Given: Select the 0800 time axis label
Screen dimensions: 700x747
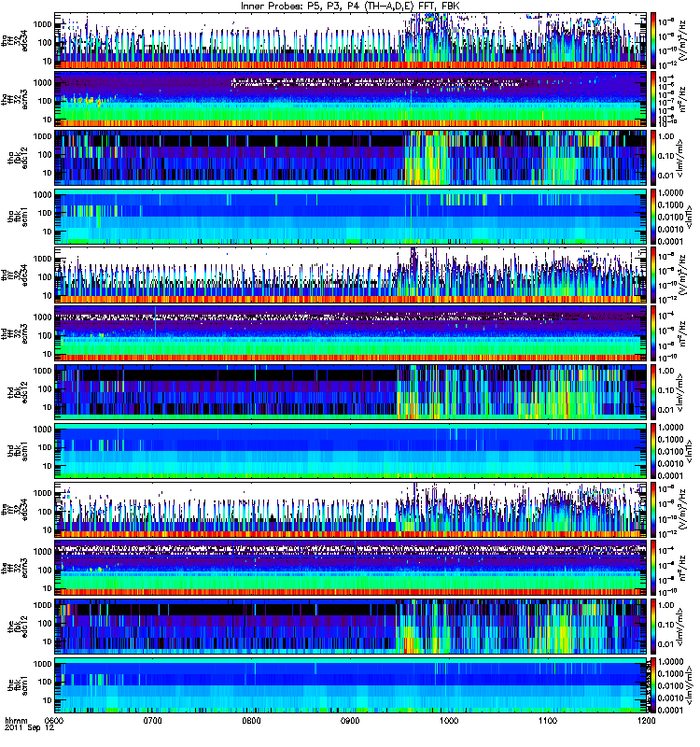Looking at the screenshot, I should tap(251, 720).
